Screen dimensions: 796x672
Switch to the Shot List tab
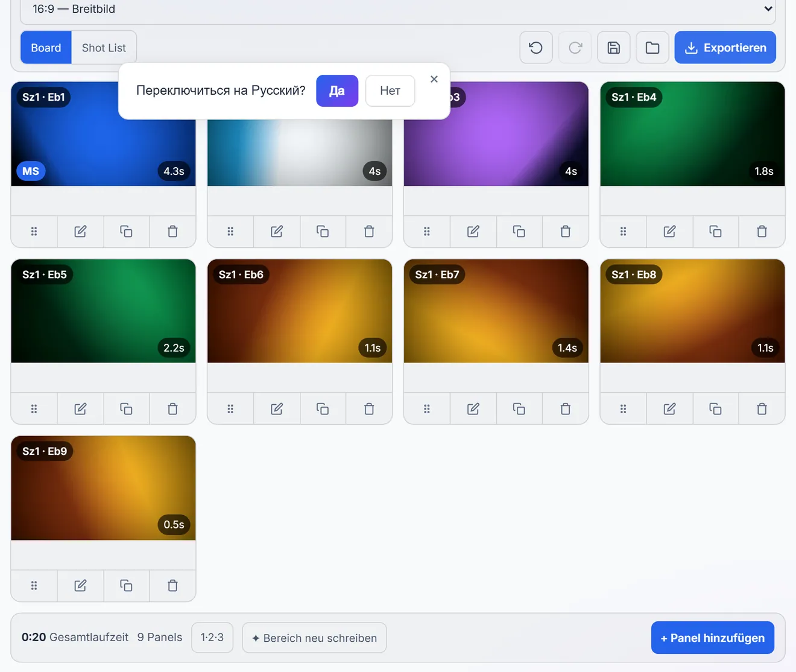coord(104,48)
